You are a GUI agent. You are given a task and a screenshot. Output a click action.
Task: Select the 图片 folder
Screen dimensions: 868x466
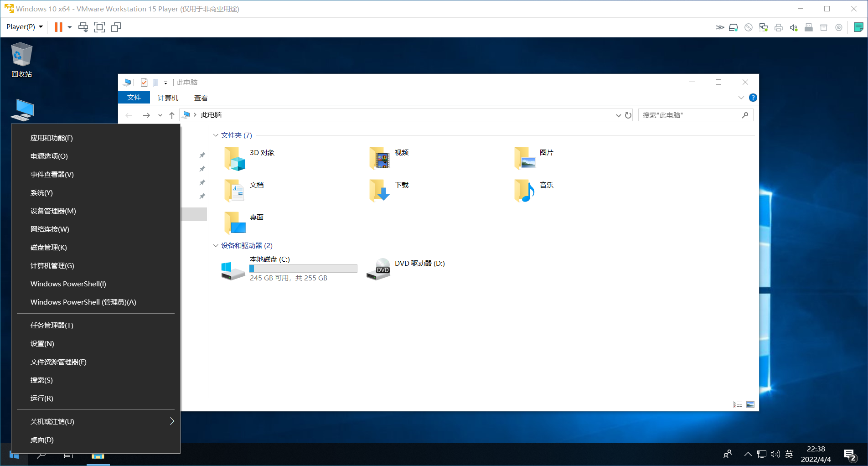tap(534, 158)
